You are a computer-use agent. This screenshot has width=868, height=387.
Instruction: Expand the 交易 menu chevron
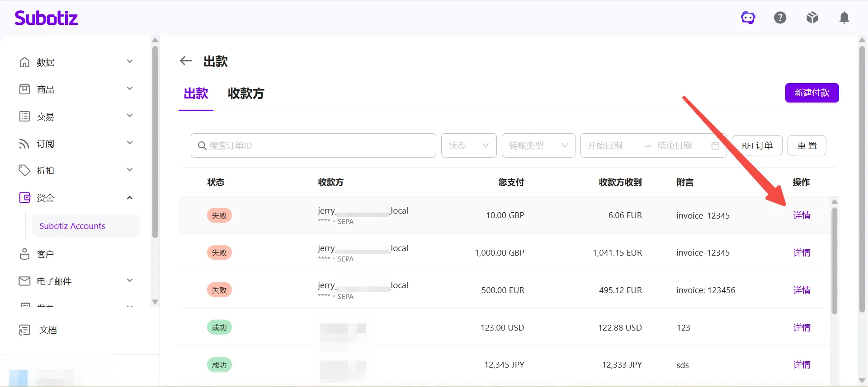tap(130, 116)
